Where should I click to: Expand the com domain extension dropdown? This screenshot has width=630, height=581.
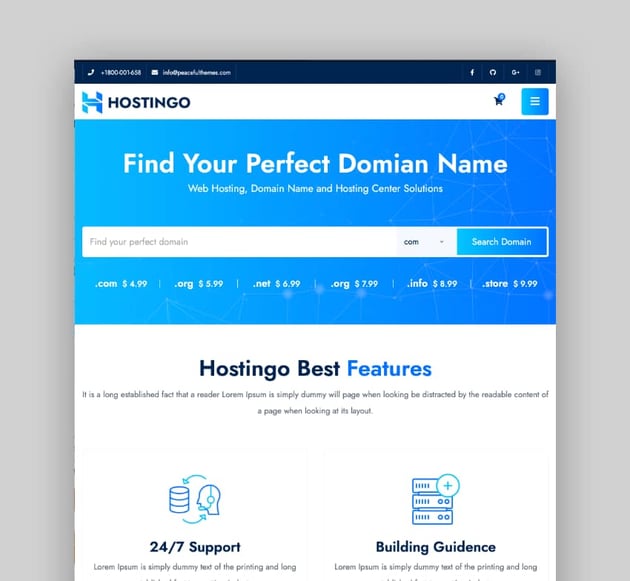[x=425, y=242]
